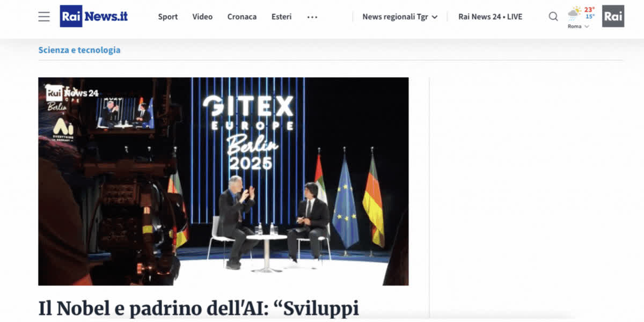Click the chevron beside News regionali Tgr
Image resolution: width=644 pixels, height=322 pixels.
(x=435, y=17)
